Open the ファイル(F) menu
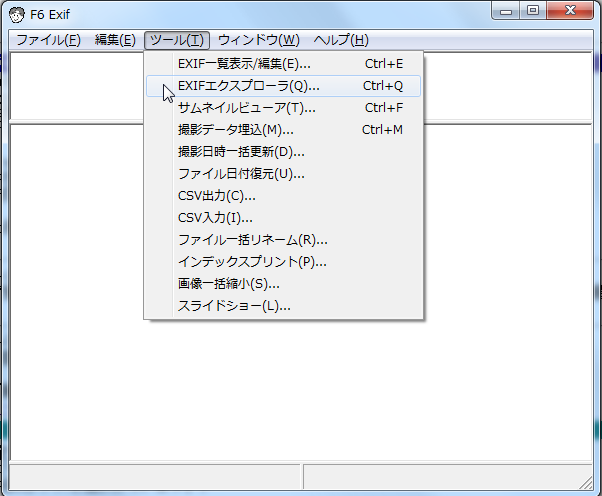This screenshot has width=602, height=496. [48, 40]
